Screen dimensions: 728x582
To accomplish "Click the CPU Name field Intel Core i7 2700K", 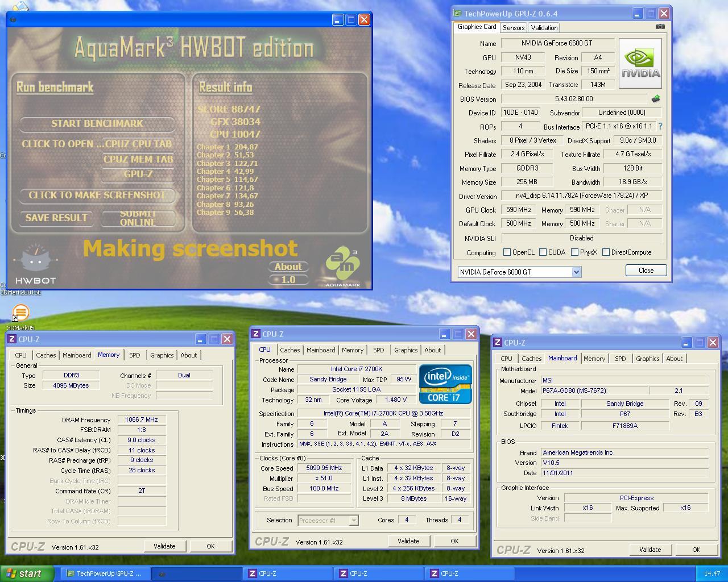I will [357, 369].
